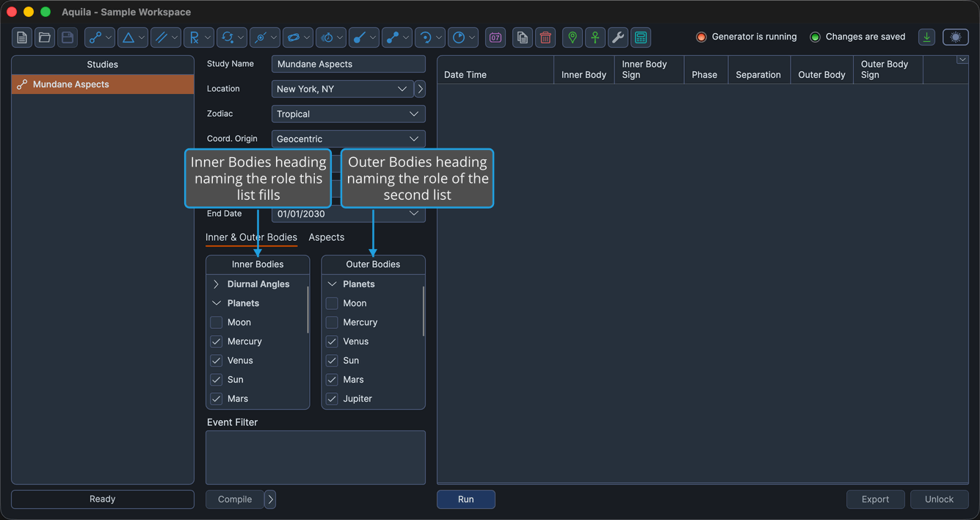Uncheck Mars in Outer Bodies

[332, 380]
